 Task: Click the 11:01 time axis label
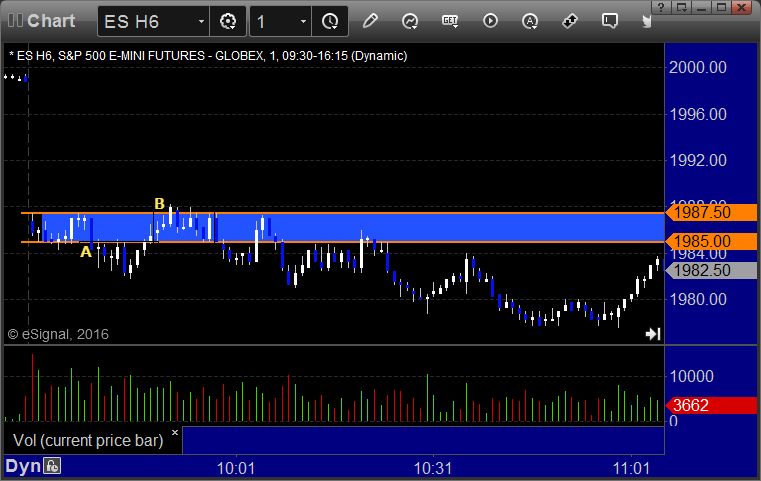631,468
